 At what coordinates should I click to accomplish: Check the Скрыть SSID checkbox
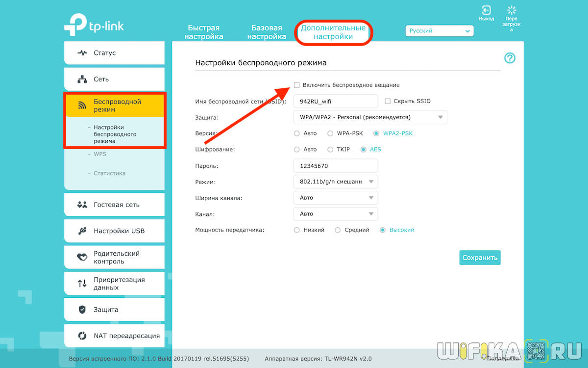tap(388, 101)
